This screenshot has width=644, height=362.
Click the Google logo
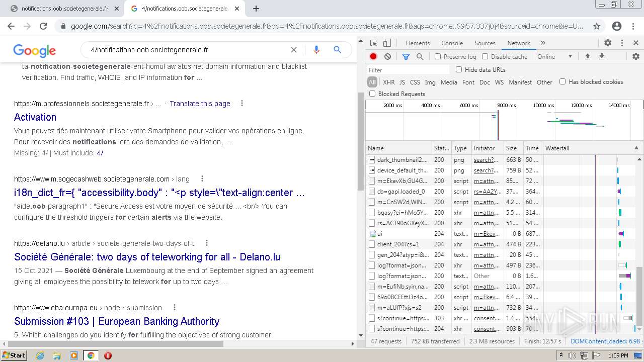[34, 50]
